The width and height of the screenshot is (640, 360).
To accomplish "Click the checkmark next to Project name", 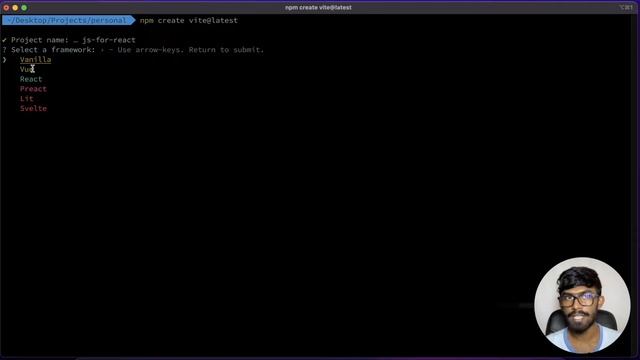I will [4, 40].
